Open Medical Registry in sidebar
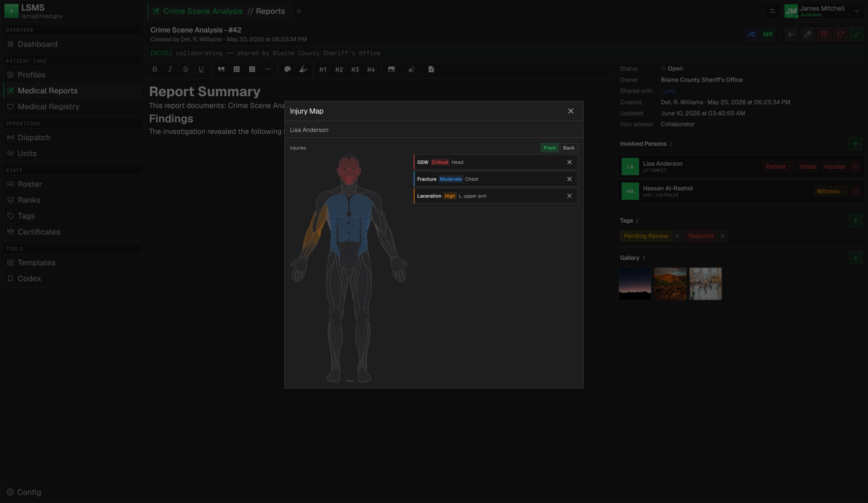Viewport: 868px width, 503px height. pyautogui.click(x=72, y=107)
